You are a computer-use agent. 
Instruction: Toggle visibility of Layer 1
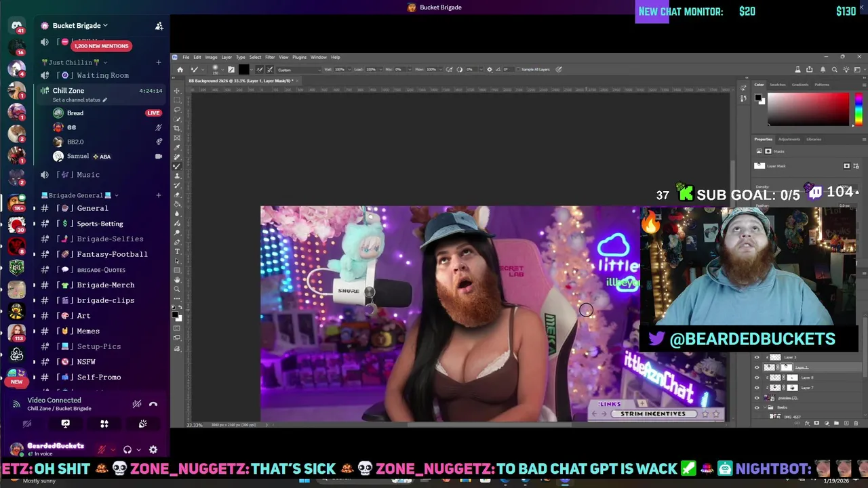pyautogui.click(x=757, y=367)
